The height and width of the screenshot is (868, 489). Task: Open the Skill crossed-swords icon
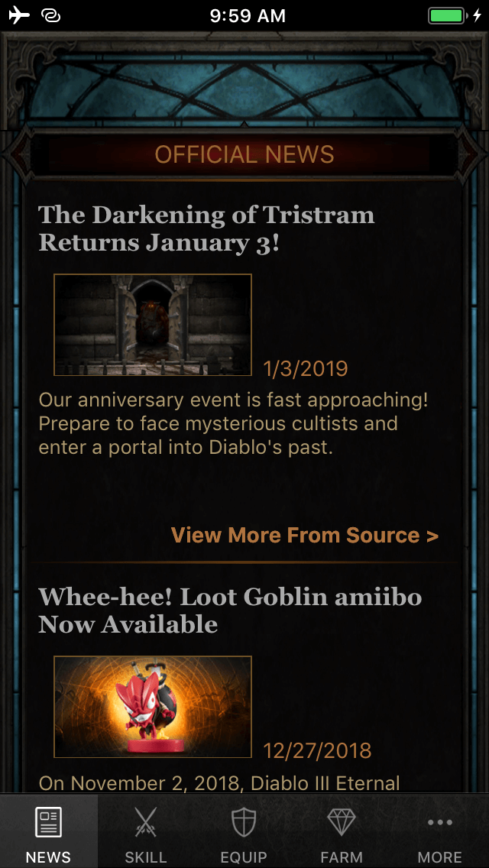[x=146, y=822]
